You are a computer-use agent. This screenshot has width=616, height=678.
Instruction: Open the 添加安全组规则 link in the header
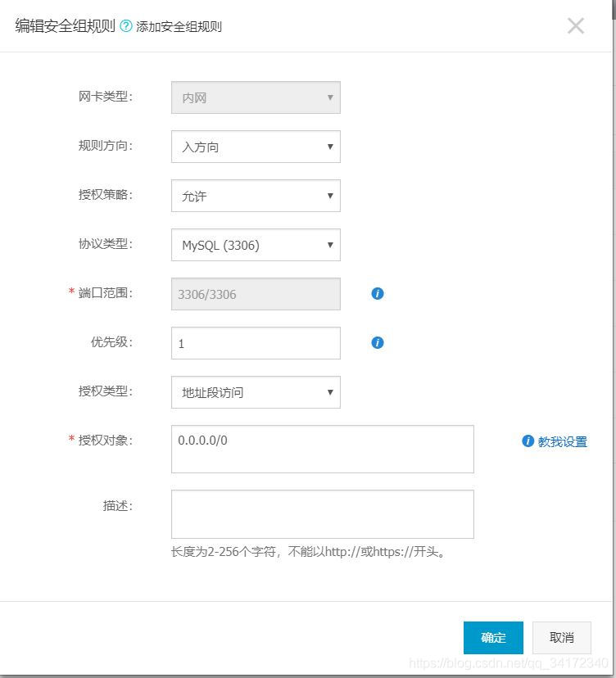point(179,27)
